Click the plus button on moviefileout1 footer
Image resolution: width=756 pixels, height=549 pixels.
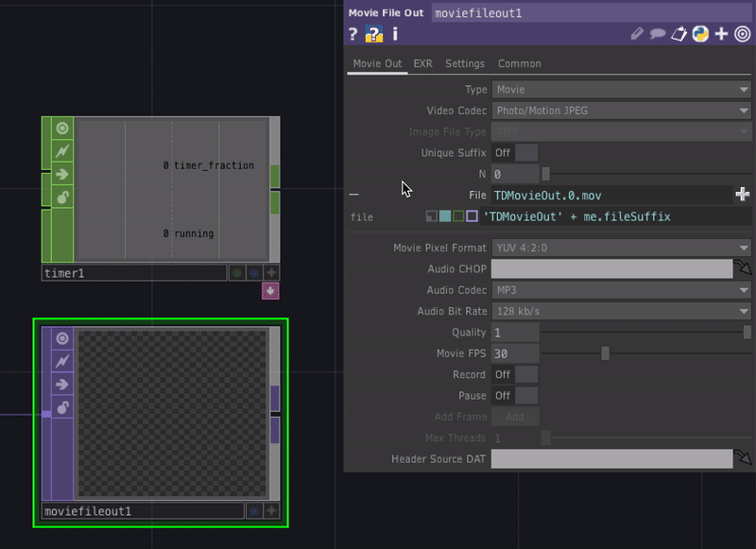(x=271, y=511)
